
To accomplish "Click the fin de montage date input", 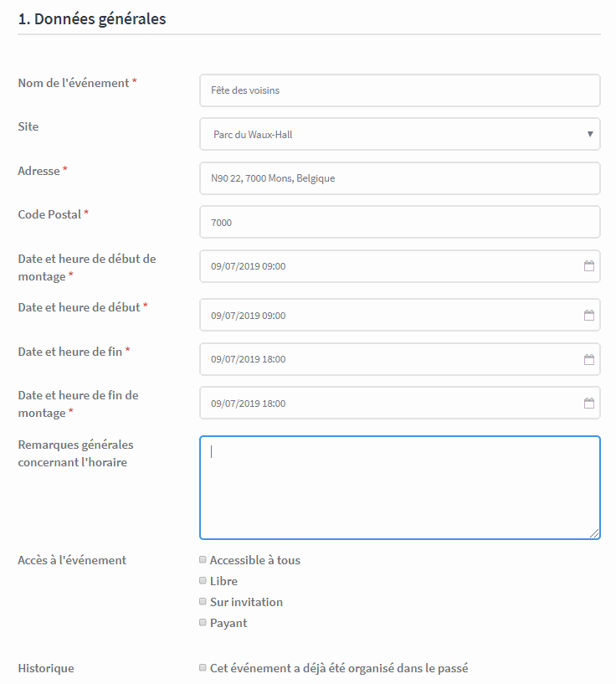I will click(400, 403).
